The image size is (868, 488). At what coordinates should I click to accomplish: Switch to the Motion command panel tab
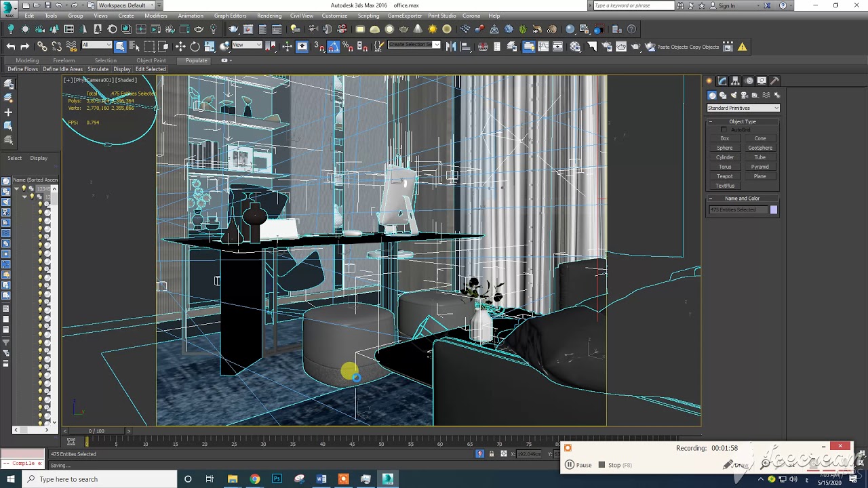coord(749,81)
